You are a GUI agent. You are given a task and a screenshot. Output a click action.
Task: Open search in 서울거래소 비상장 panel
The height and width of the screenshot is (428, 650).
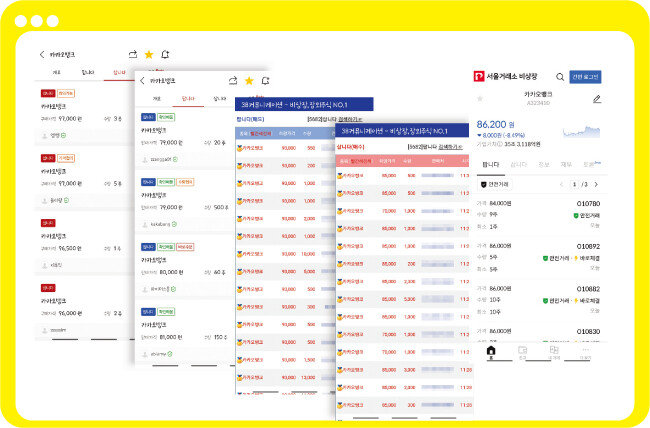coord(560,77)
